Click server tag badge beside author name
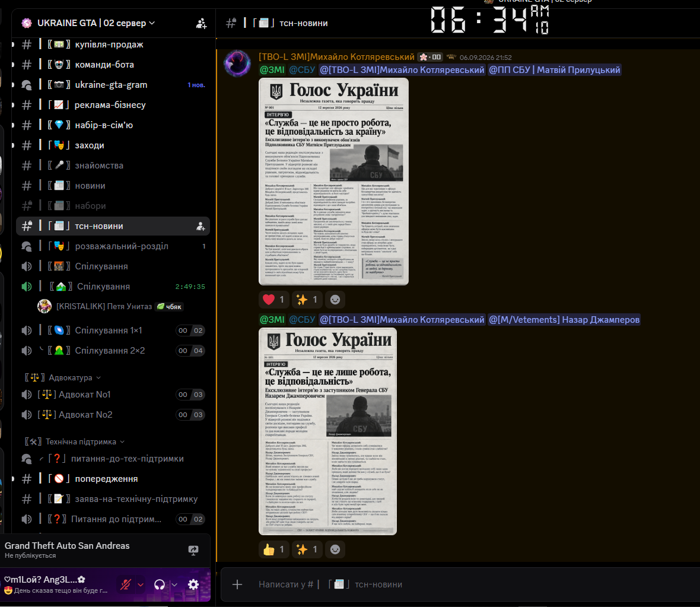The width and height of the screenshot is (700, 607). pos(430,57)
